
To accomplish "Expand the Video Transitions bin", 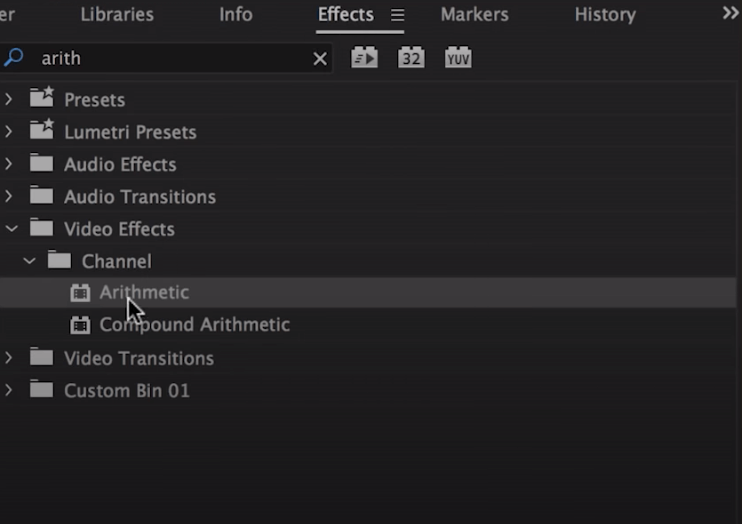I will pyautogui.click(x=9, y=358).
